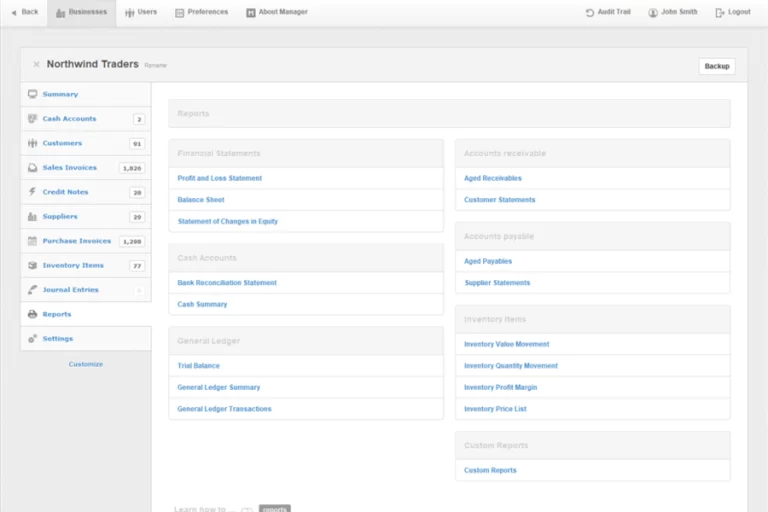Open the General Ledger Transactions report
Viewport: 768px width, 512px height.
pyautogui.click(x=224, y=409)
